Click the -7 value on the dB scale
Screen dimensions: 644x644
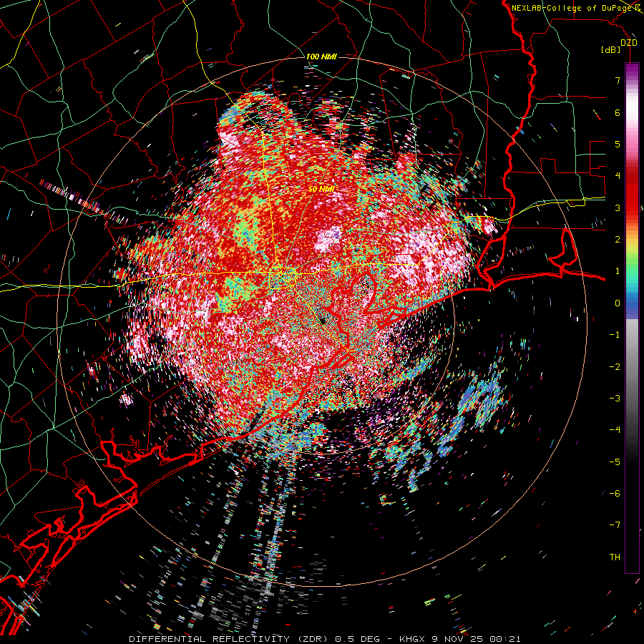pyautogui.click(x=615, y=525)
